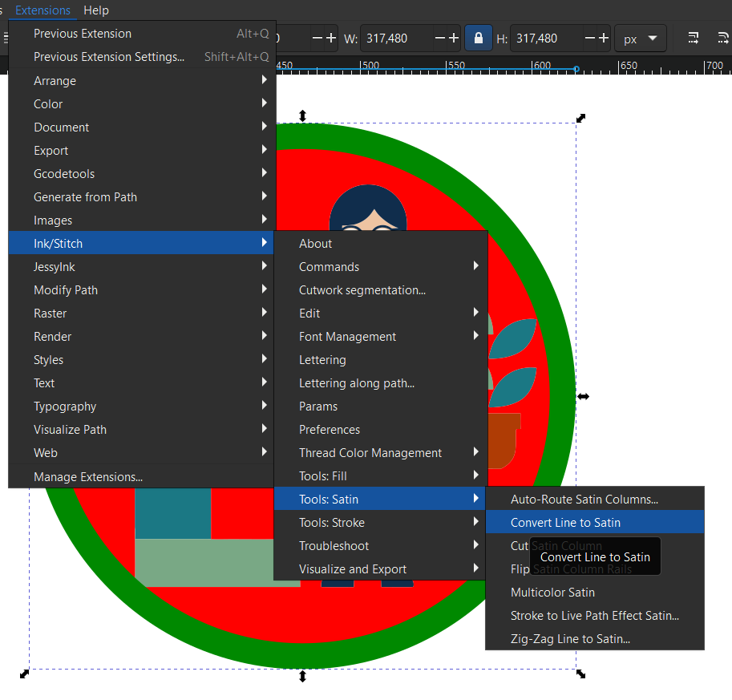Click the bottom-middle vertical scale handle
The image size is (732, 700).
(x=302, y=676)
